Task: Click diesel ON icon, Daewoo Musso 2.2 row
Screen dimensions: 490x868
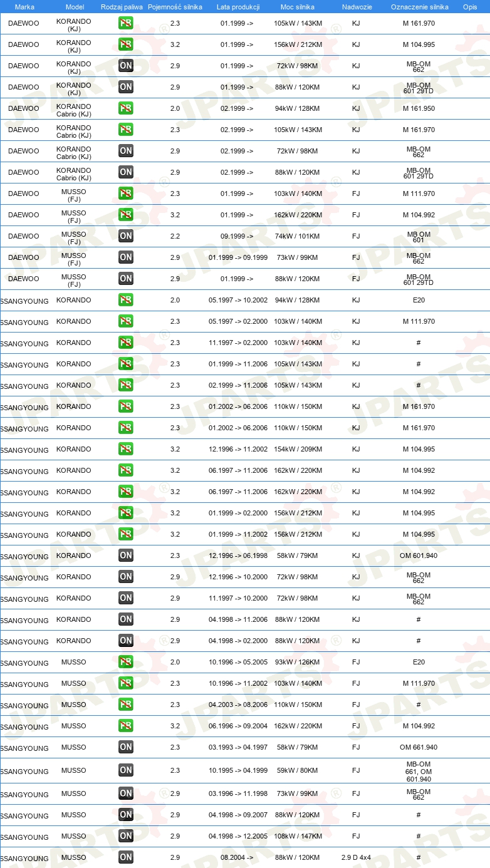Action: point(126,236)
